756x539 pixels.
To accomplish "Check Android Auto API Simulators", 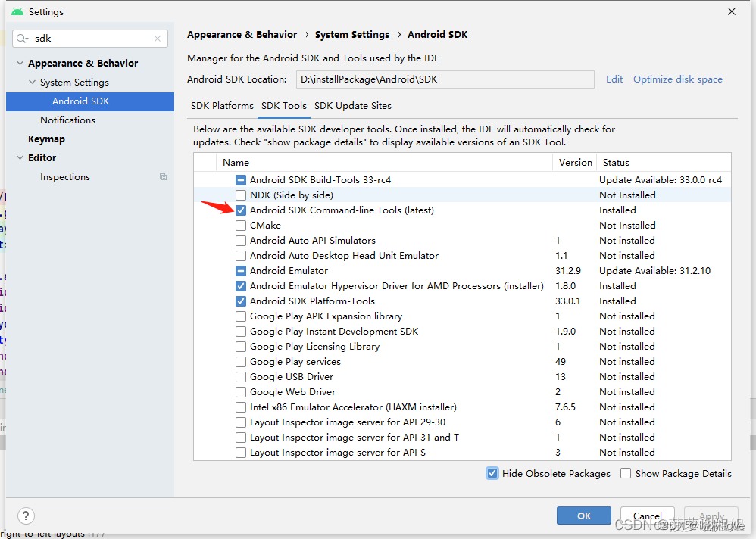I will (x=241, y=241).
